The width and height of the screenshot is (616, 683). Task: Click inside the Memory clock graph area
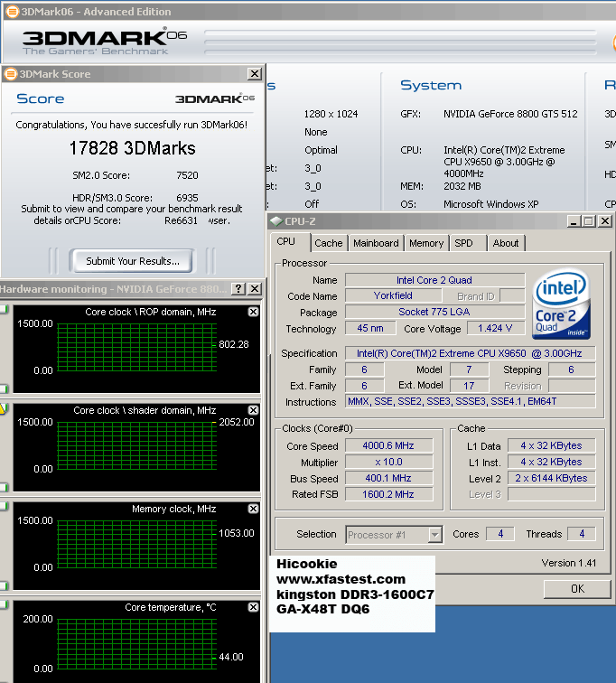(x=136, y=544)
